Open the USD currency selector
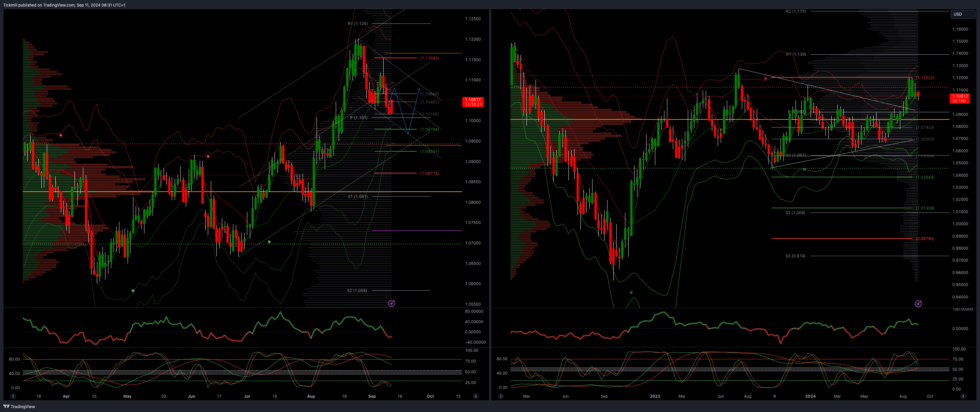This screenshot has width=980, height=412. point(962,14)
